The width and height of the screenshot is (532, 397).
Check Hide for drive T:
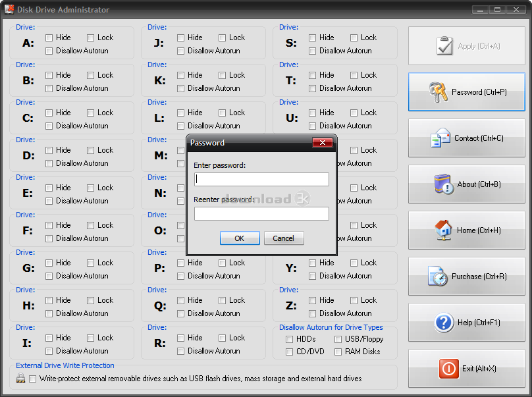313,75
